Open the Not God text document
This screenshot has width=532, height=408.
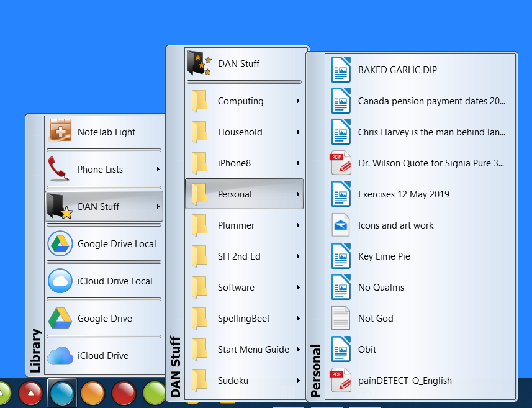coord(375,319)
